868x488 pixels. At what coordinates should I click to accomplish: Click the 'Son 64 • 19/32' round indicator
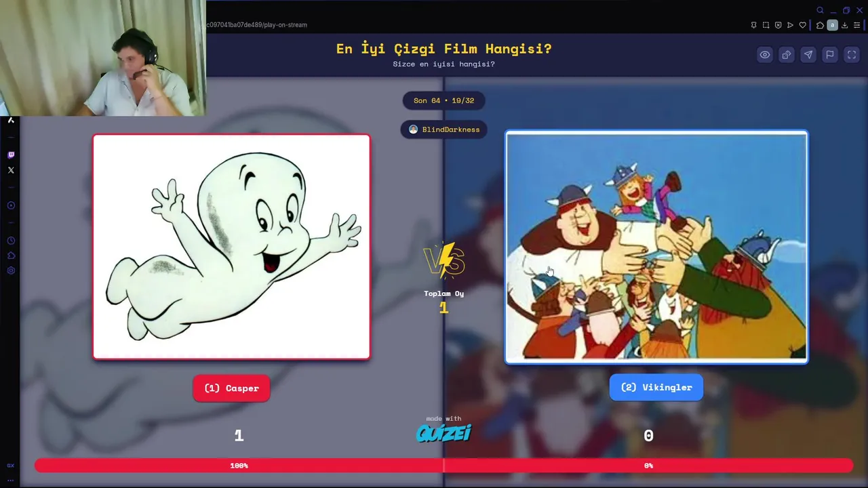[443, 100]
